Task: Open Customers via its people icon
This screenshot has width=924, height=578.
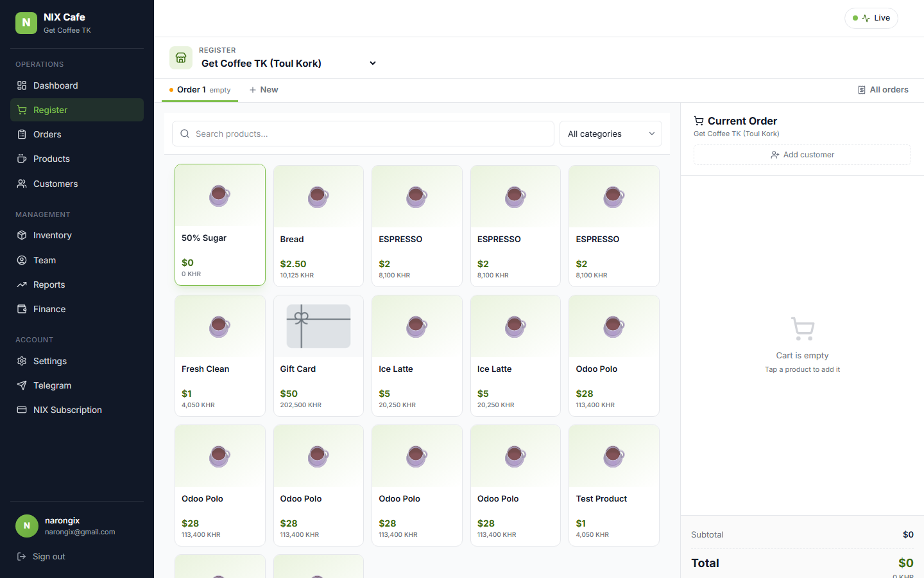Action: pos(22,184)
